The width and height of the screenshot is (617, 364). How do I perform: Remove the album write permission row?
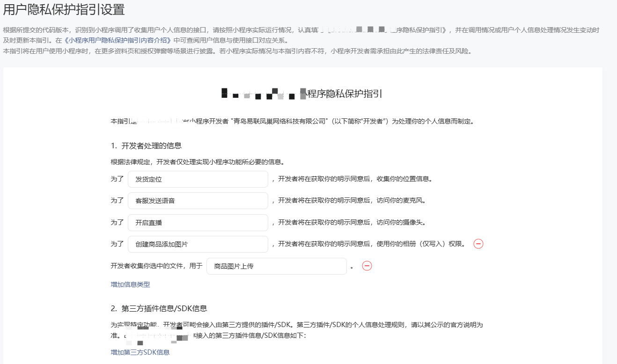(x=478, y=244)
